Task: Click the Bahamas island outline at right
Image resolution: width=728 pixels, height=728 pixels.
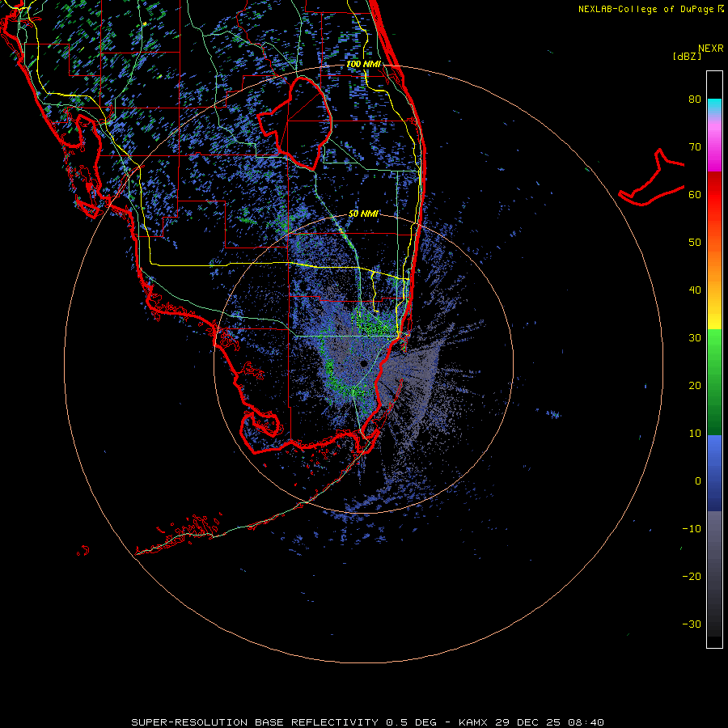Action: click(x=652, y=177)
